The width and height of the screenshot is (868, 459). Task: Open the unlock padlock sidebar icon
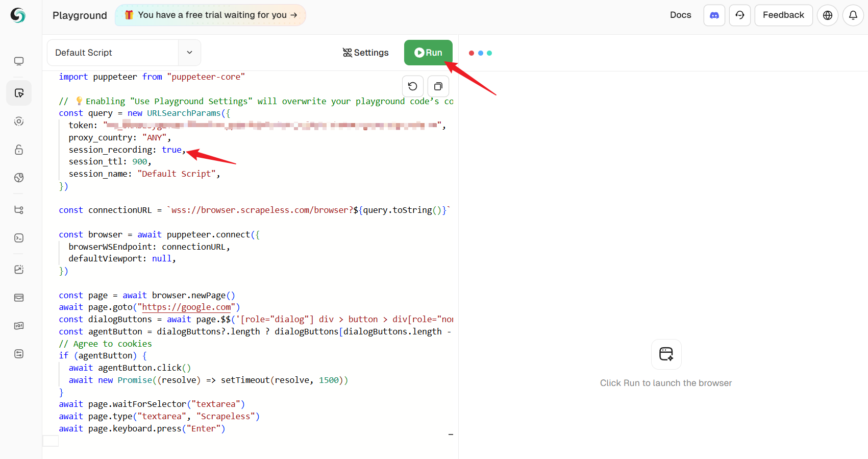pos(19,150)
